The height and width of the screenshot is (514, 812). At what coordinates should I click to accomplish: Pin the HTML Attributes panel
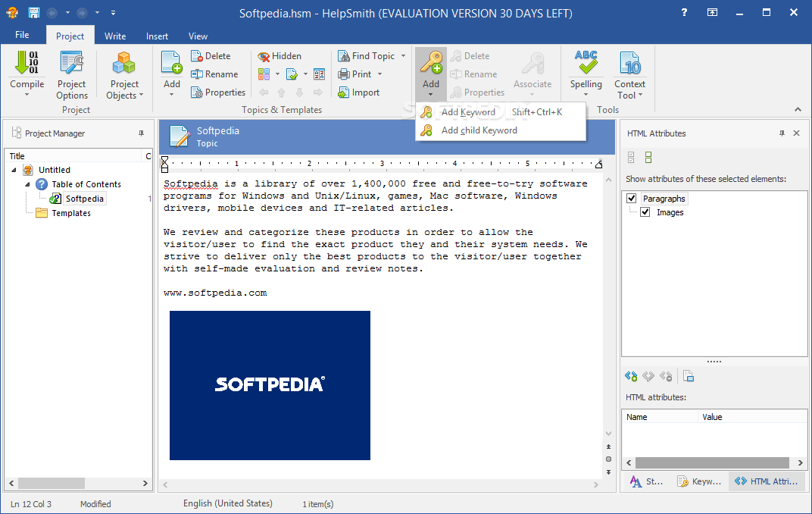click(x=782, y=133)
